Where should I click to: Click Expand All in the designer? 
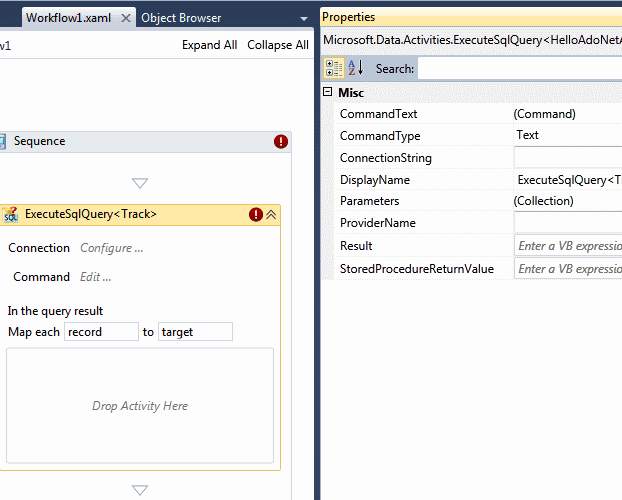[x=209, y=45]
